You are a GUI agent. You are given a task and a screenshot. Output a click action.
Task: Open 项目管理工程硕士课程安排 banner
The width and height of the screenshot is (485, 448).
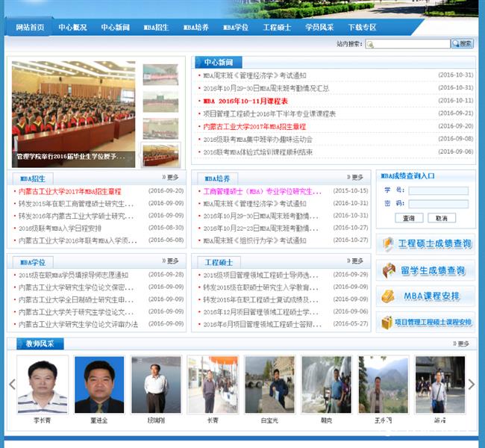point(426,323)
